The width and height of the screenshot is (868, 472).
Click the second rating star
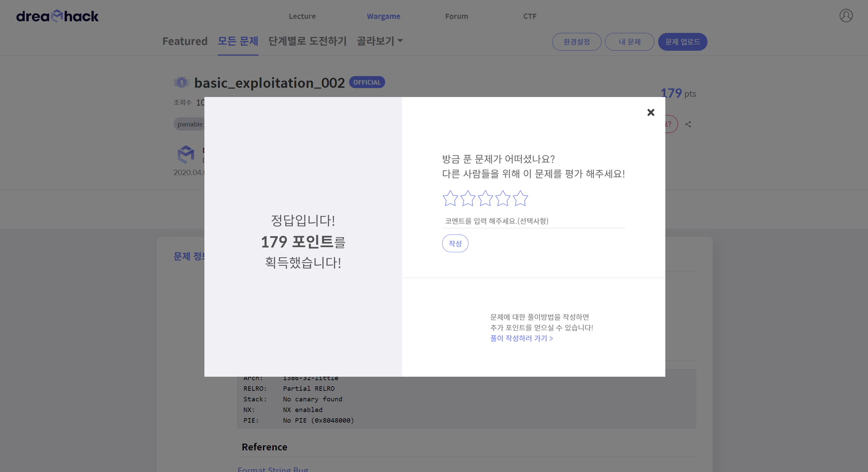467,198
